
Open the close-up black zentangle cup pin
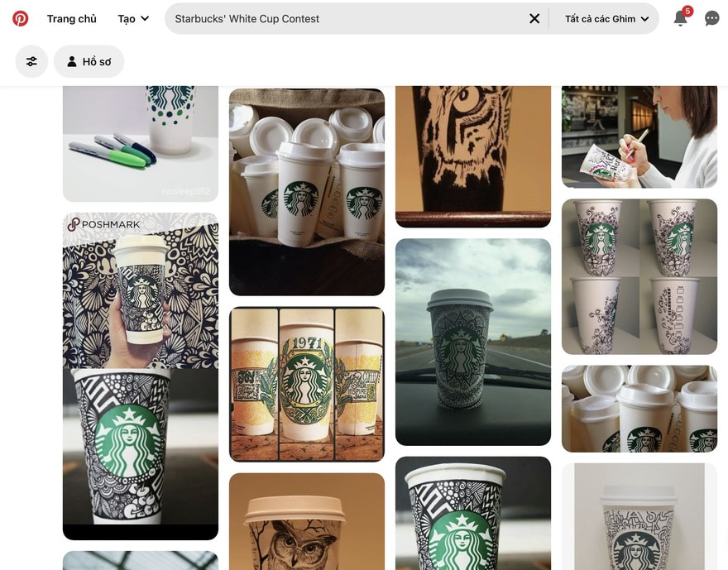[x=473, y=514]
